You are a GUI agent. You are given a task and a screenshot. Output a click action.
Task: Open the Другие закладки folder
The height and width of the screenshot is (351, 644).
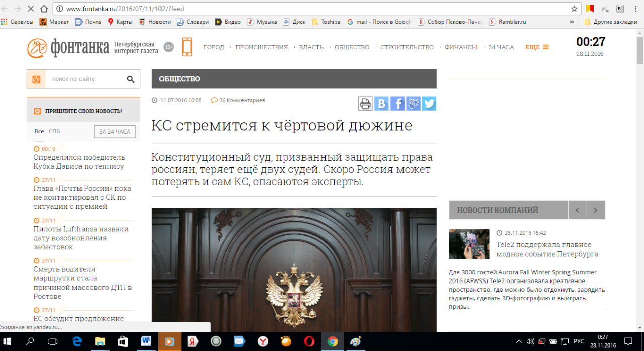(611, 22)
